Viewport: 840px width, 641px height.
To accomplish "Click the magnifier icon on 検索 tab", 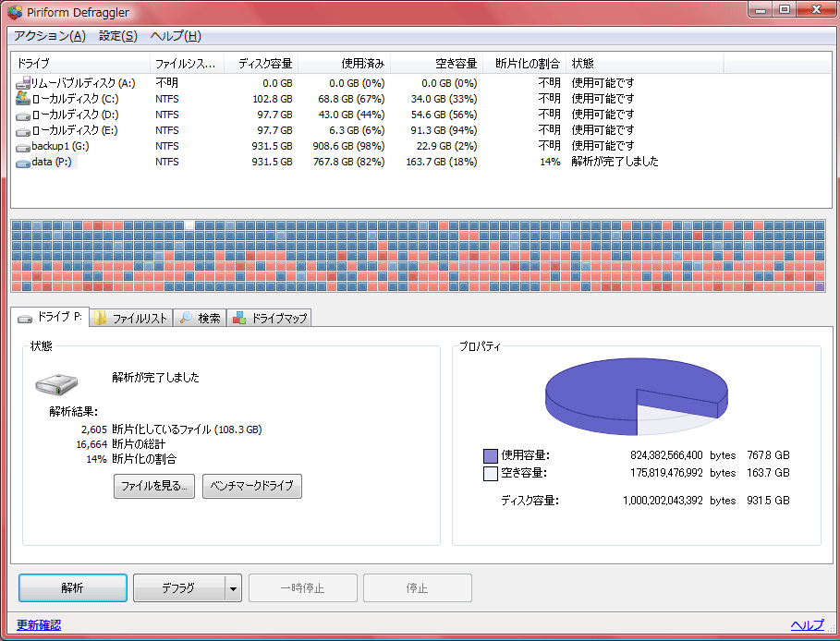I will [x=186, y=318].
